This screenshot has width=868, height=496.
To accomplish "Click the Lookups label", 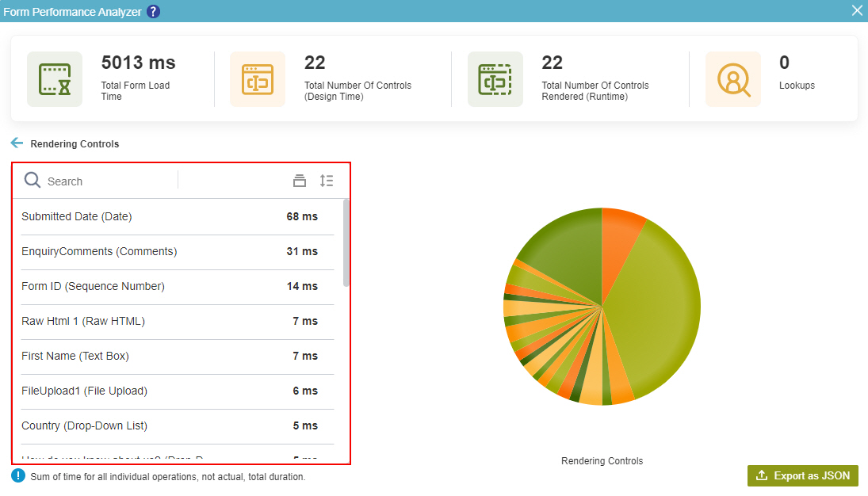I will [x=797, y=86].
